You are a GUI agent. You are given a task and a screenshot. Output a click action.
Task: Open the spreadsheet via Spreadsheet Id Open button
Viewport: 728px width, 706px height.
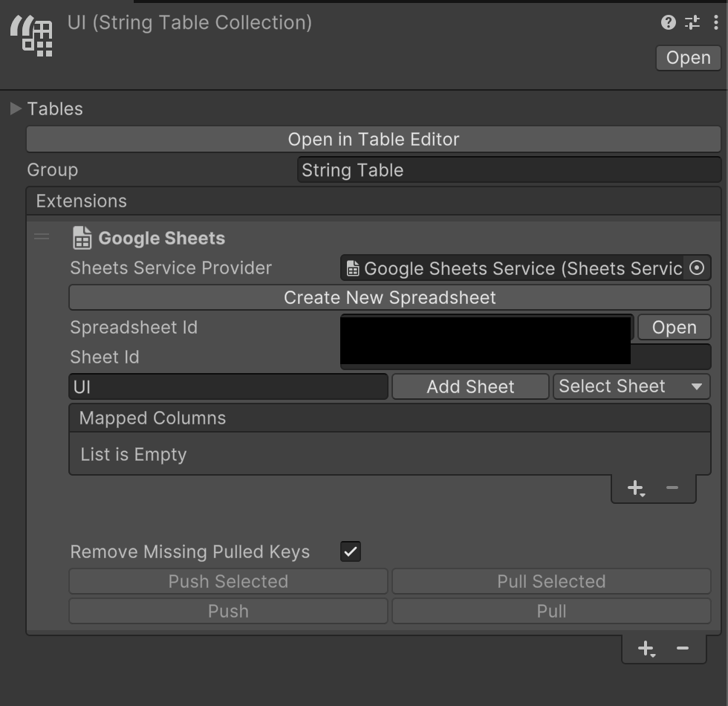[x=675, y=328]
